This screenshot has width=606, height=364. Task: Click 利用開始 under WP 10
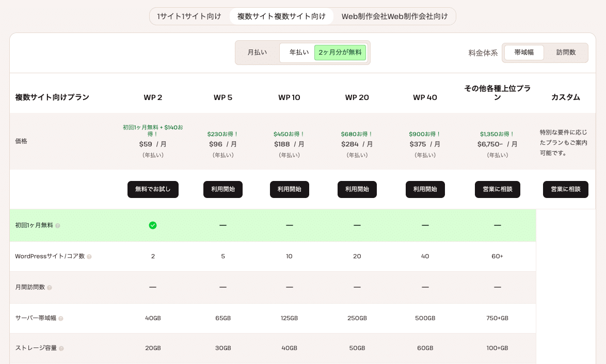coord(290,189)
